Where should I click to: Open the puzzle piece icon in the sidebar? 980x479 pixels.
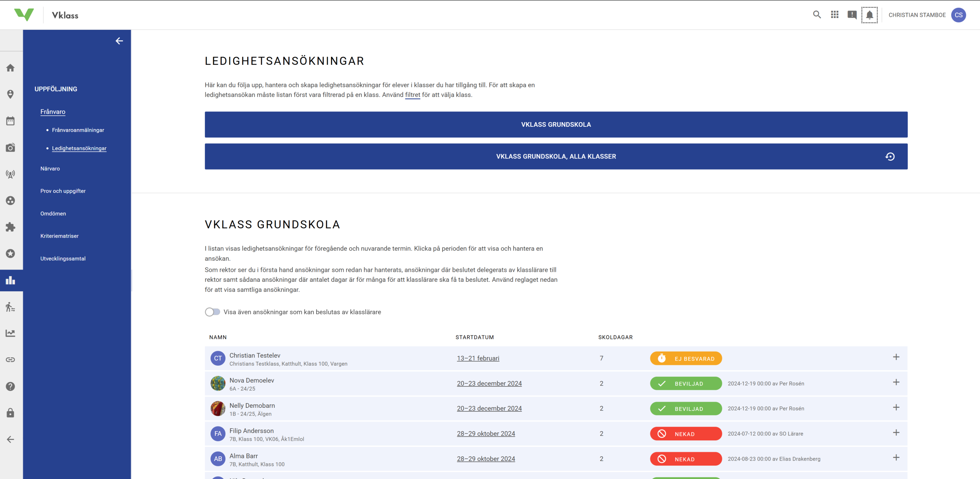(11, 227)
